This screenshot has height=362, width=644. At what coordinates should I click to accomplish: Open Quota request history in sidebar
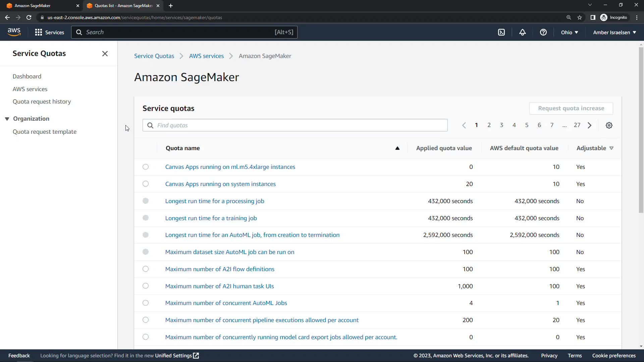pos(42,102)
